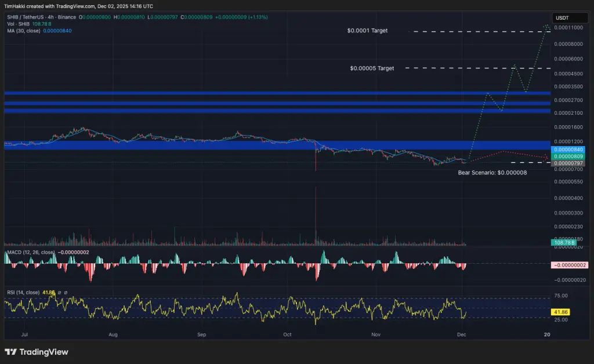Click the blue 0.00000840 MA price tag
Viewport: 594px width, 364px height.
click(x=568, y=150)
